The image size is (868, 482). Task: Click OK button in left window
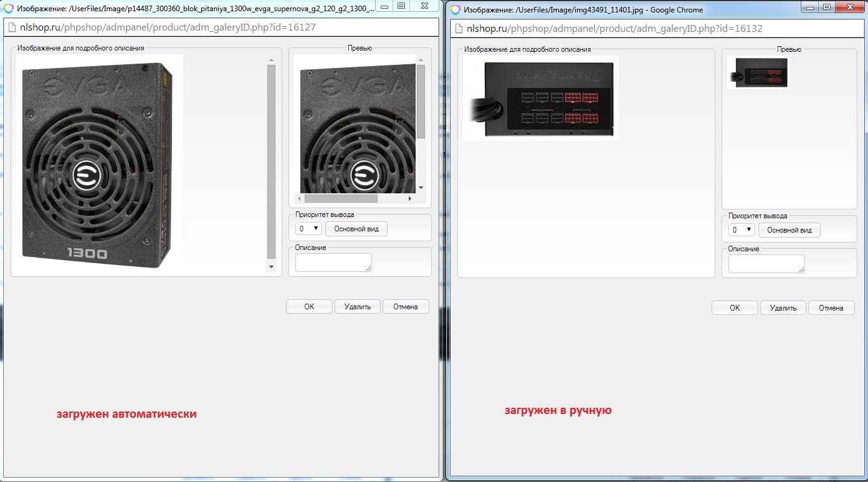(310, 306)
